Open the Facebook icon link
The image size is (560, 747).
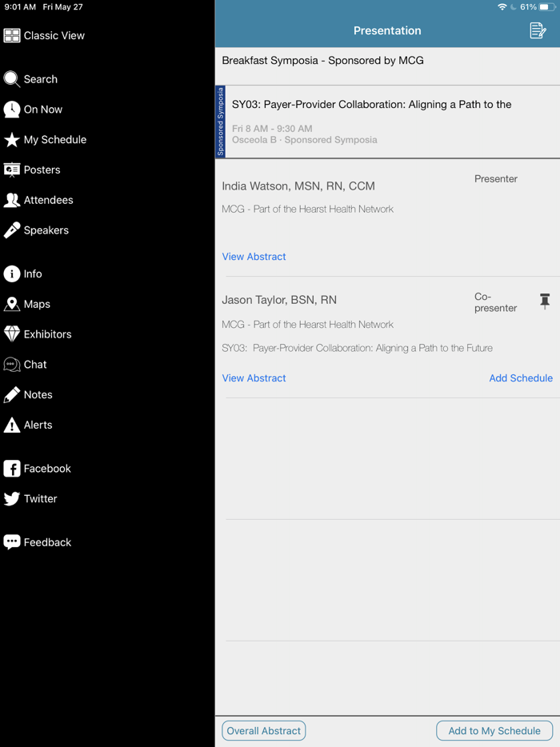point(12,469)
